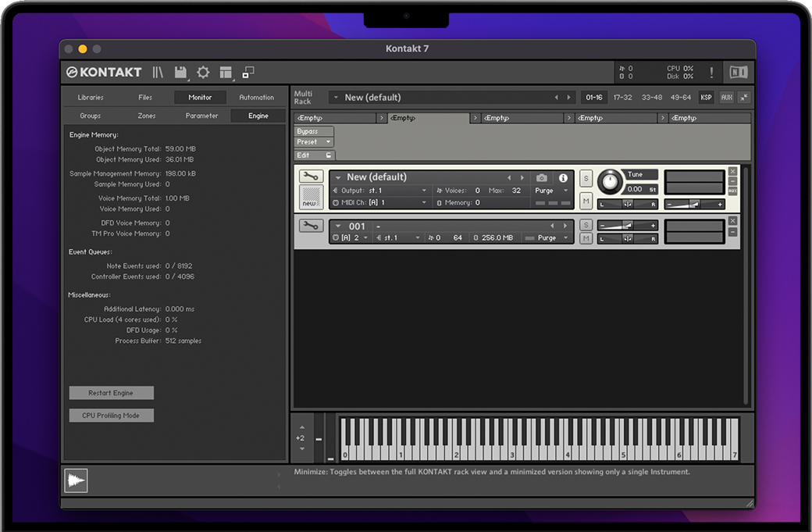Mute the 001 instrument with M button
This screenshot has height=532, width=812.
coord(586,237)
